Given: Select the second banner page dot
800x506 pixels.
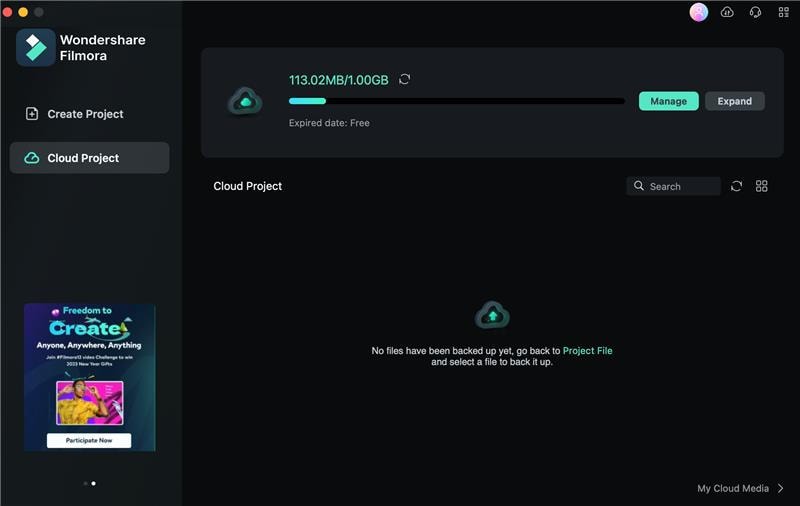Looking at the screenshot, I should (x=93, y=483).
